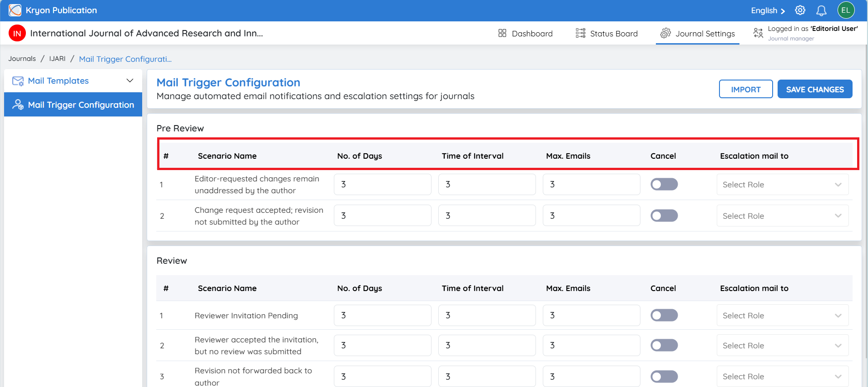This screenshot has height=387, width=868.
Task: Open the English language selector
Action: [768, 10]
